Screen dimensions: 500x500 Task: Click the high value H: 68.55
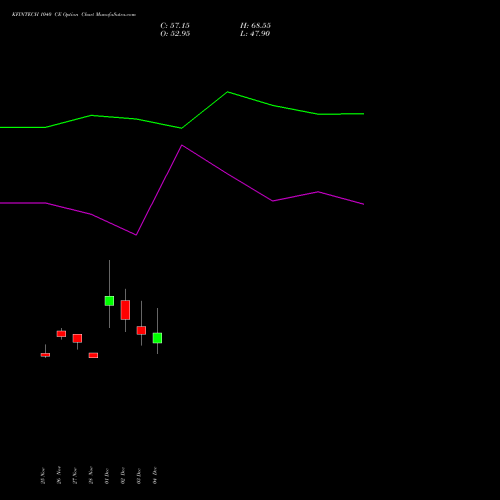tap(255, 26)
